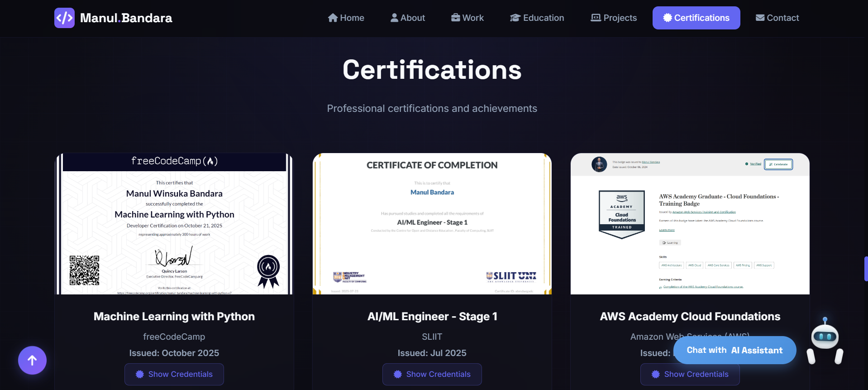
Task: Click the envelope icon beside Contact
Action: (760, 18)
